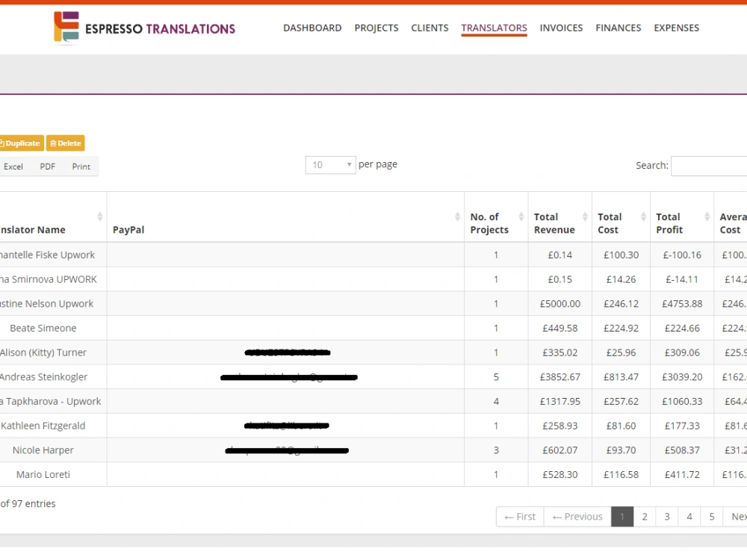747x560 pixels.
Task: Click the £813.47 cost cell
Action: (621, 376)
